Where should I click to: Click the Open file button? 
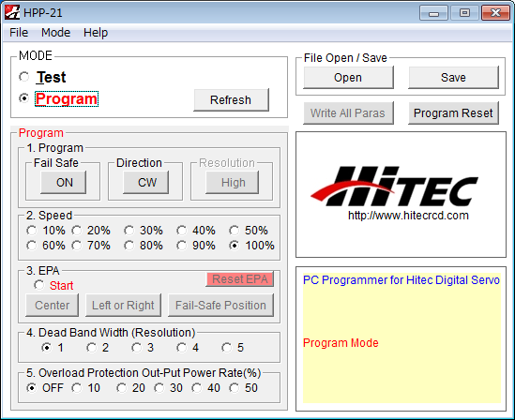click(348, 78)
